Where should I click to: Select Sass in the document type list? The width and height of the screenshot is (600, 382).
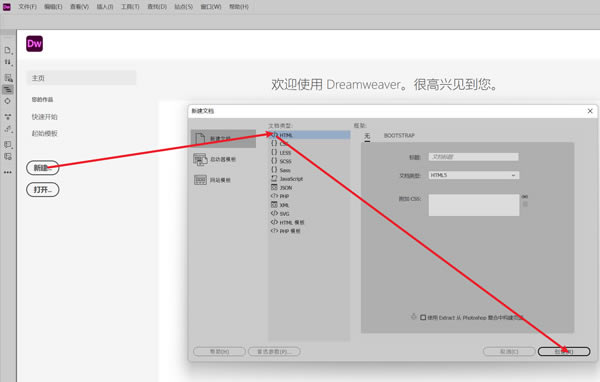(x=285, y=170)
